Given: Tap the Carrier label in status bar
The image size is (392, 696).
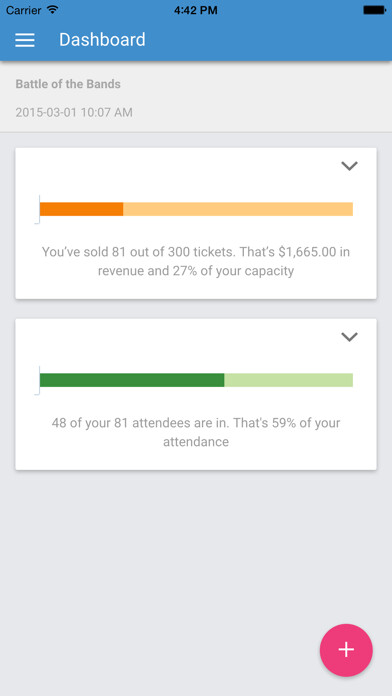Looking at the screenshot, I should pyautogui.click(x=24, y=10).
